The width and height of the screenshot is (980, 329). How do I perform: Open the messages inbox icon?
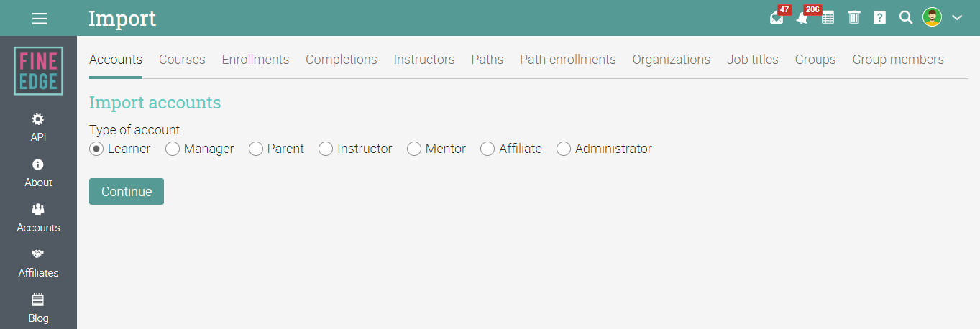777,18
